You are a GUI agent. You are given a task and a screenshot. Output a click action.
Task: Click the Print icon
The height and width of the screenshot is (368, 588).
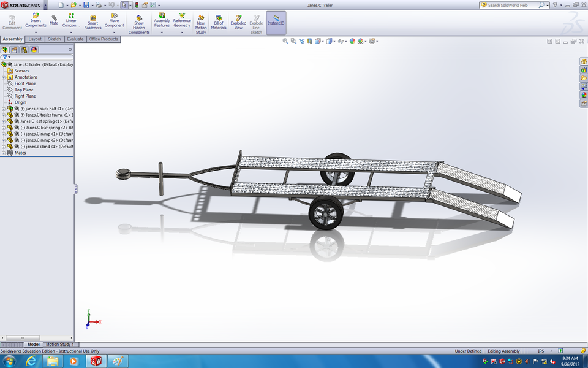[99, 5]
